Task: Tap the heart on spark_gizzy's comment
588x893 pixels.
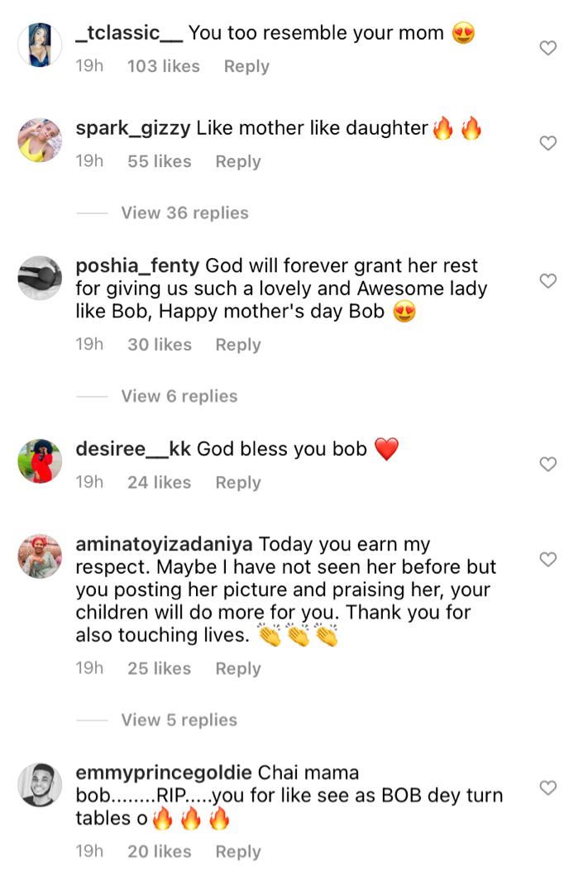Action: coord(547,144)
